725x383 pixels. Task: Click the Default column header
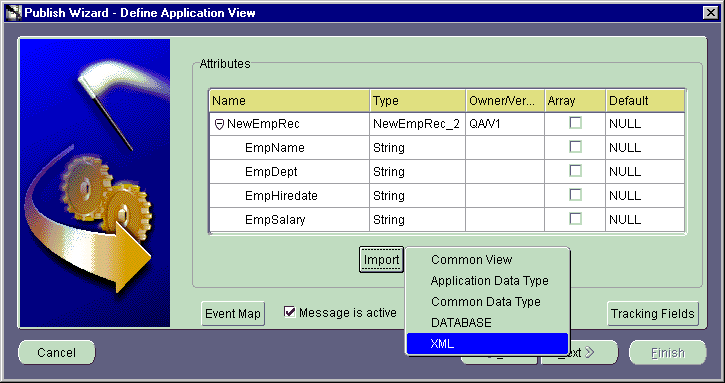645,101
